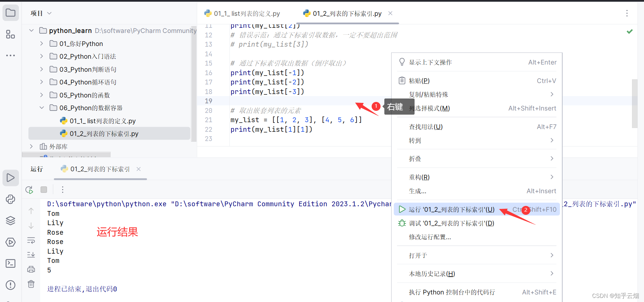Open the 打开于 submenu
644x302 pixels.
tap(477, 255)
